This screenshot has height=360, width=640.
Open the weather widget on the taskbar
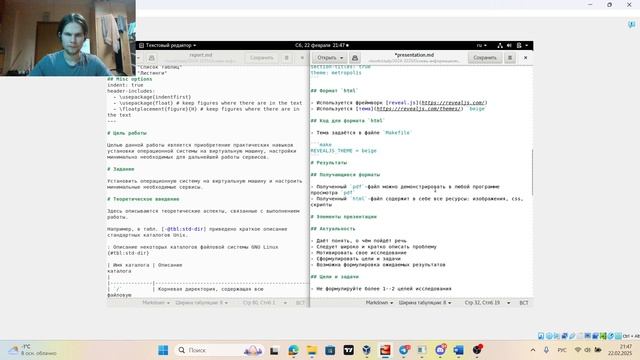point(33,350)
